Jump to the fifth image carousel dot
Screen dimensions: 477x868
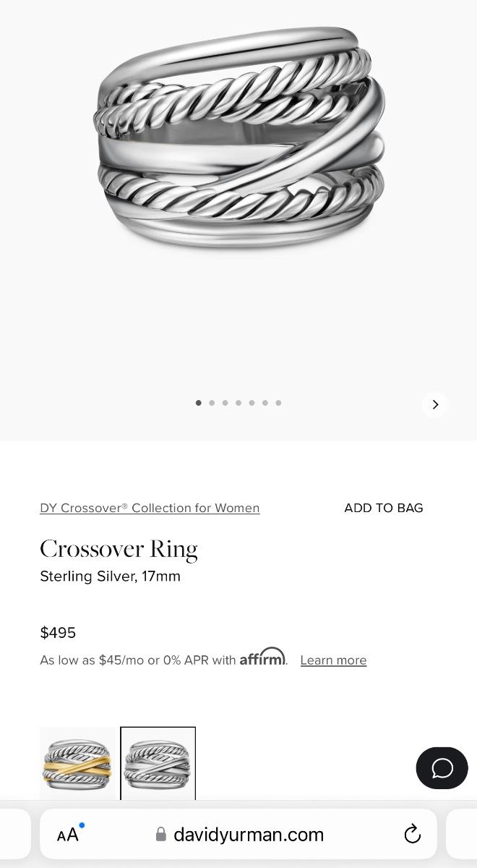(x=252, y=403)
